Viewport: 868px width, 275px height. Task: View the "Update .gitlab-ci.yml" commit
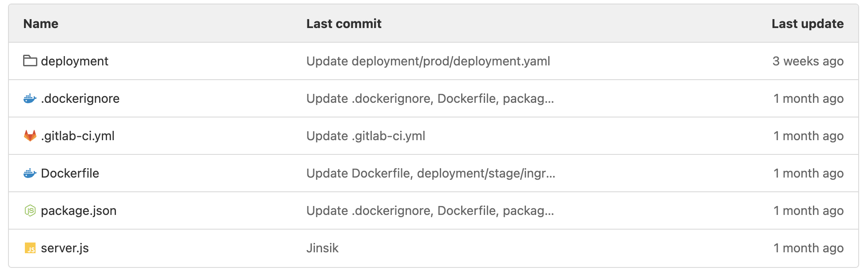click(x=366, y=136)
